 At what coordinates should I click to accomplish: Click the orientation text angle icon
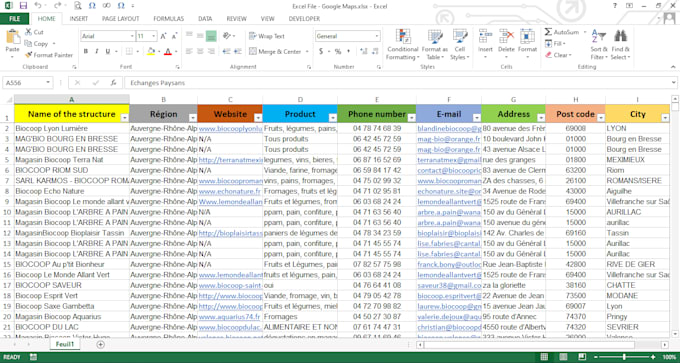(x=226, y=36)
